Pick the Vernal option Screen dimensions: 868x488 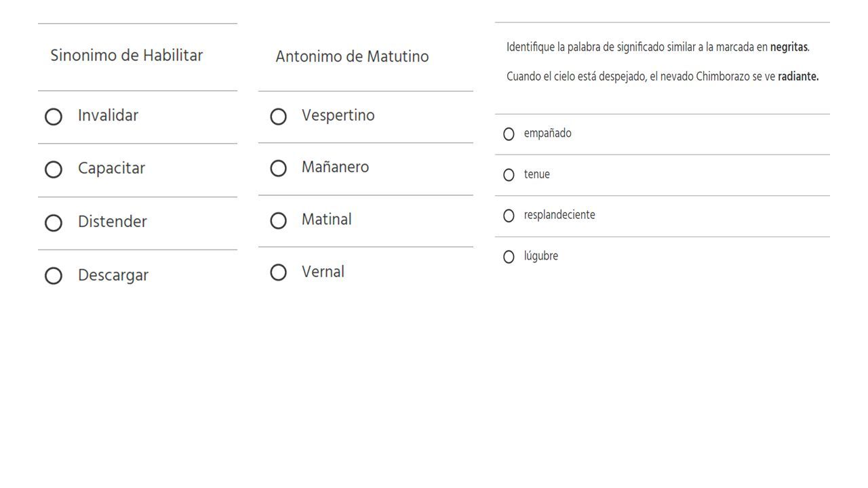tap(278, 272)
